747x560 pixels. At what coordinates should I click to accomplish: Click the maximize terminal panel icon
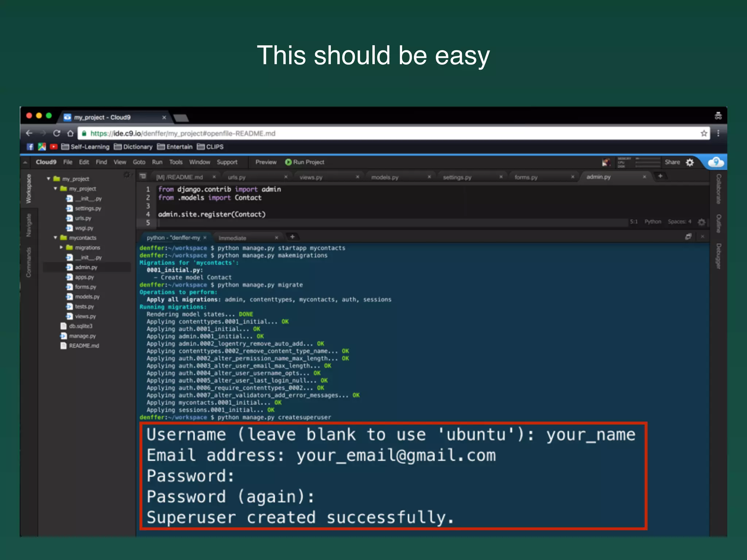(x=688, y=237)
